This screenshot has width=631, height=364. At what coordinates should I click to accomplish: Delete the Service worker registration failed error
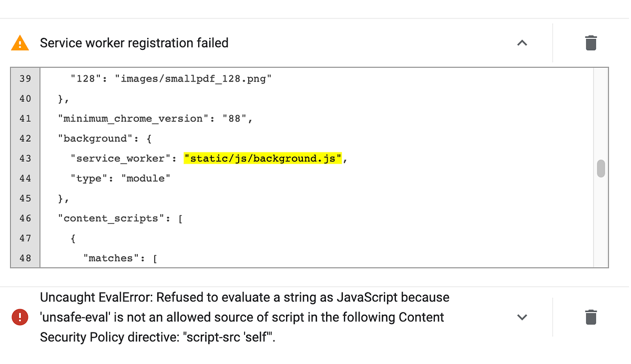coord(591,43)
